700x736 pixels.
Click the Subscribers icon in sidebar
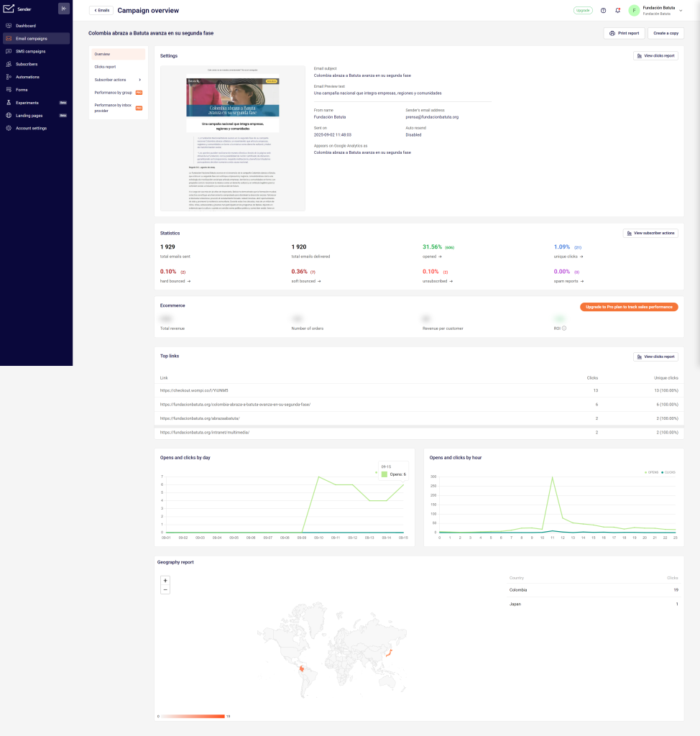click(9, 64)
